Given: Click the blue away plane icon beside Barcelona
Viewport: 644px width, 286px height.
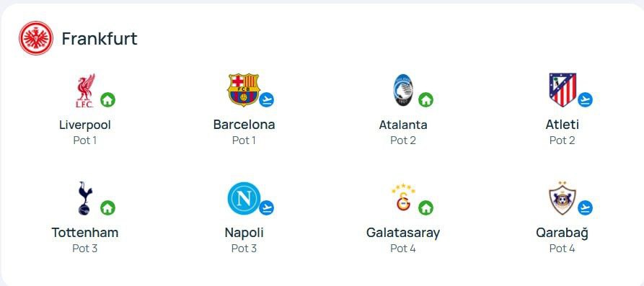Looking at the screenshot, I should click(267, 99).
